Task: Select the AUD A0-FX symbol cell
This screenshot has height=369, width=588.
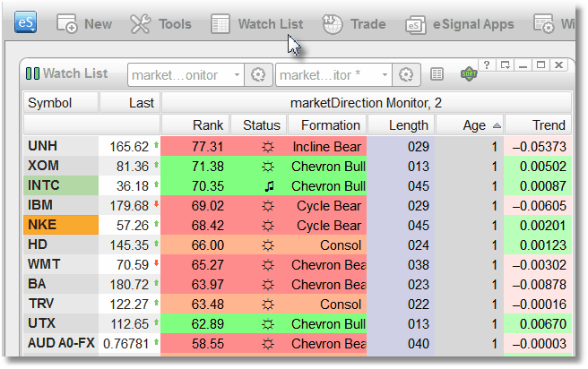Action: pyautogui.click(x=61, y=343)
